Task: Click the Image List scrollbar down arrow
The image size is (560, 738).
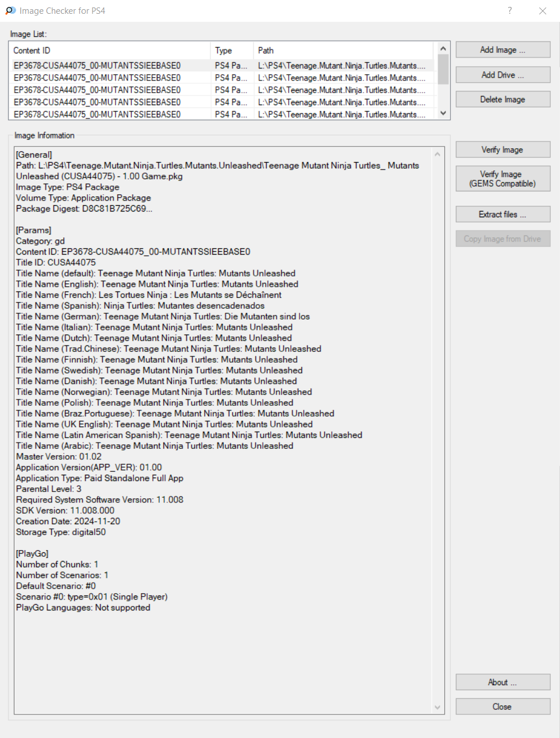Action: coord(443,113)
